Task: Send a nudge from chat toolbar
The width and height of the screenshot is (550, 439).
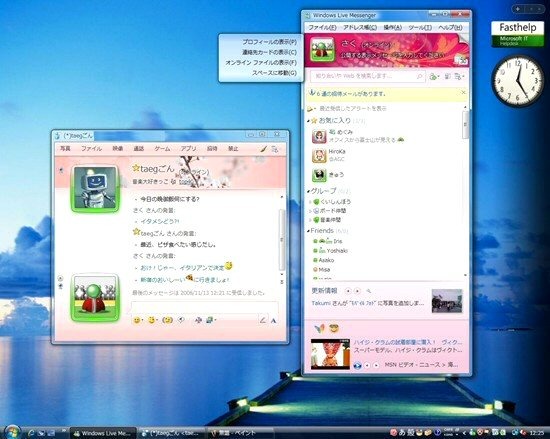Action: point(167,320)
